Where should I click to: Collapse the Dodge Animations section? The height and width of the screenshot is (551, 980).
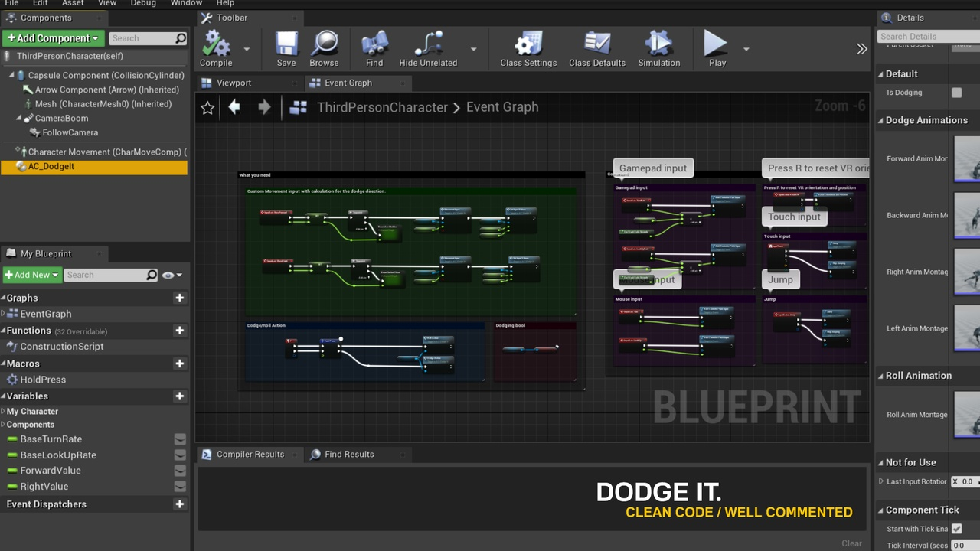click(x=880, y=120)
